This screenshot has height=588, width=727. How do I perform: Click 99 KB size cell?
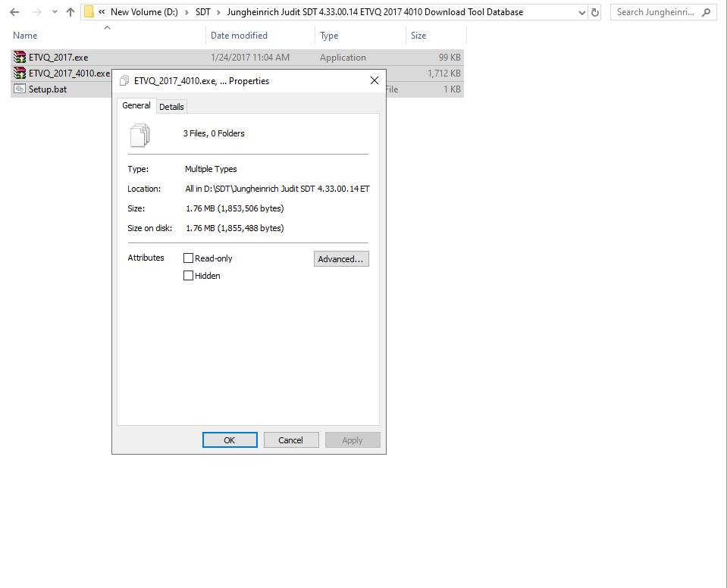click(x=450, y=58)
